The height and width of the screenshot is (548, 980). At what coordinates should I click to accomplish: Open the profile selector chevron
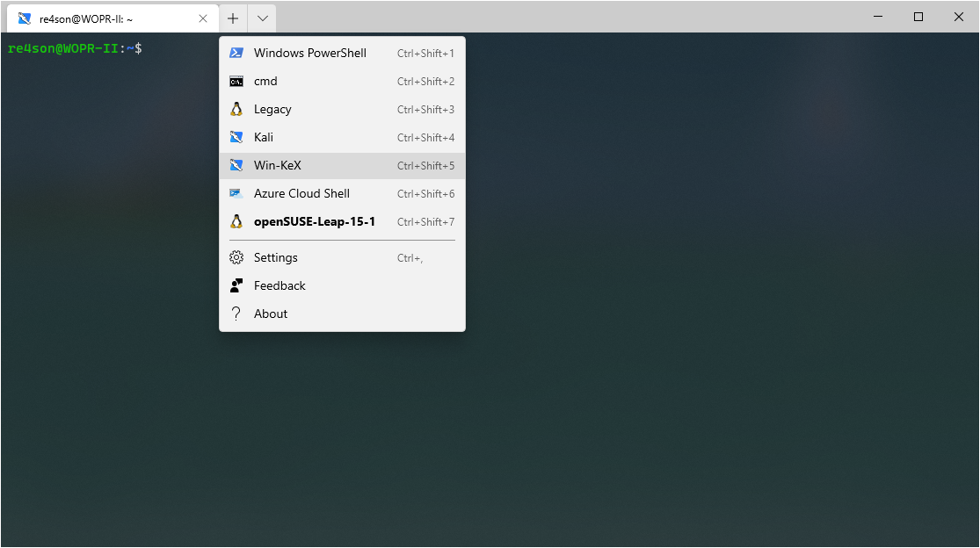click(261, 18)
